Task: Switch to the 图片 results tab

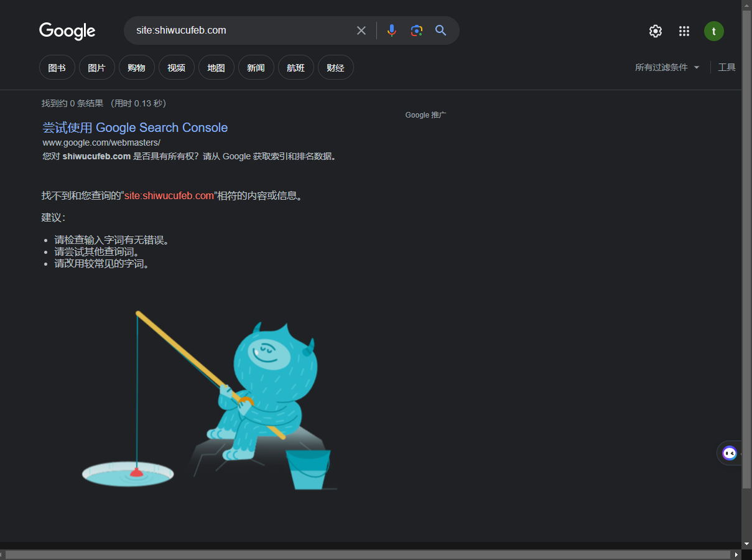Action: pos(96,67)
